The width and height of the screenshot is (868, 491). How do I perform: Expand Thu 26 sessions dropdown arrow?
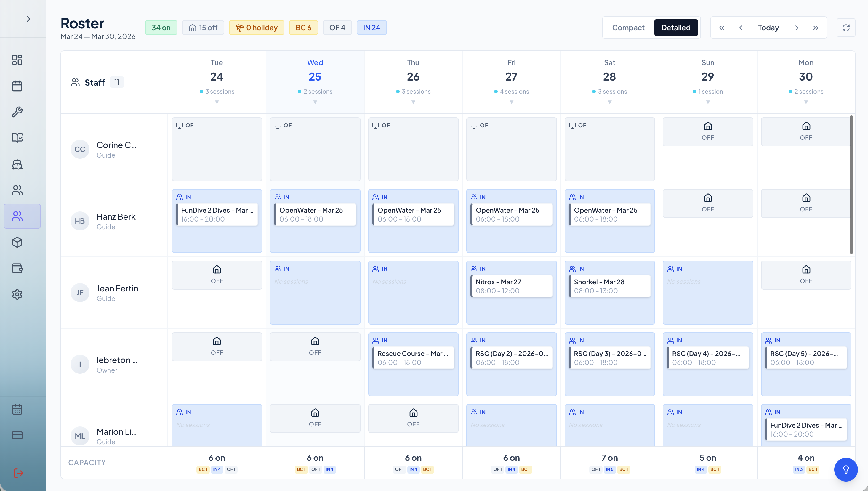point(413,102)
